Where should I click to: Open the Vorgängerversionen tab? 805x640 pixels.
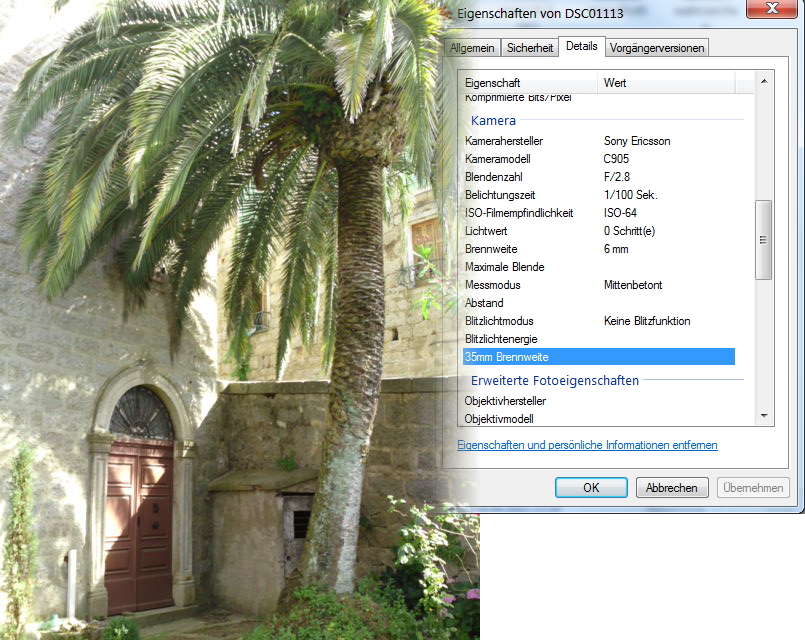coord(657,48)
